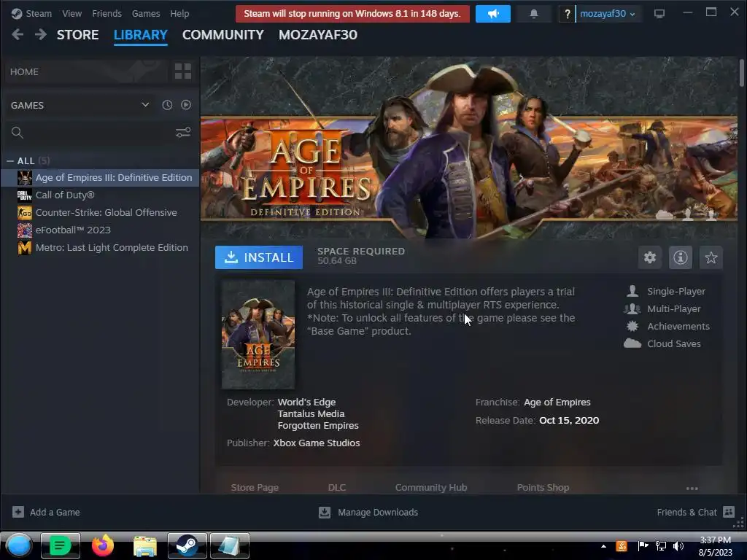Open Manage Downloads
747x560 pixels.
tap(368, 512)
